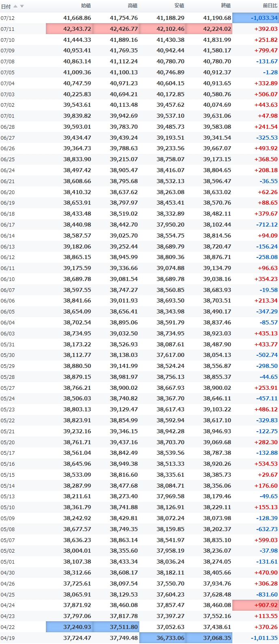Click open price 38,879.15
Image resolution: width=279 pixels, height=644 pixels.
[x=77, y=377]
